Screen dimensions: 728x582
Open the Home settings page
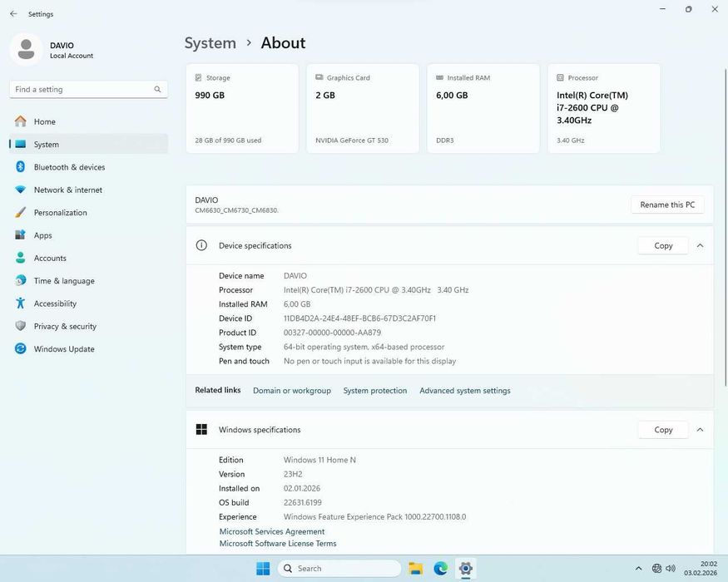(x=88, y=121)
